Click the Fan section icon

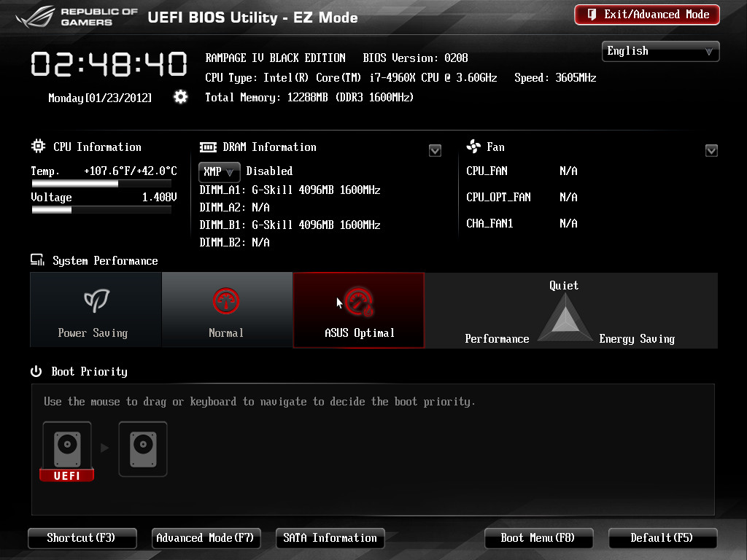click(473, 146)
